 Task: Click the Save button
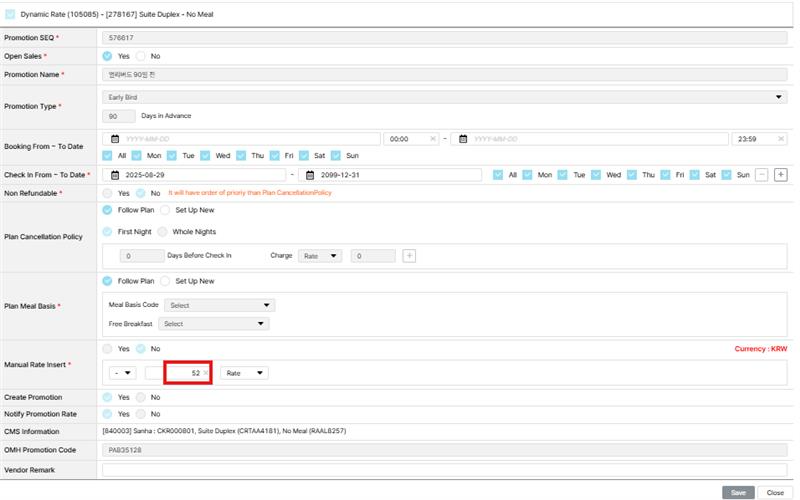pos(738,492)
